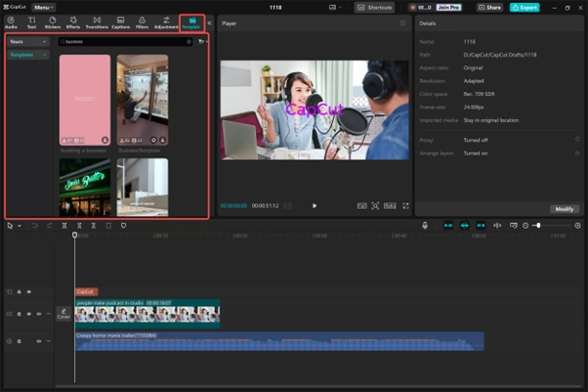Expand the pointer tool mode dropdown
The height and width of the screenshot is (392, 588).
tap(20, 226)
